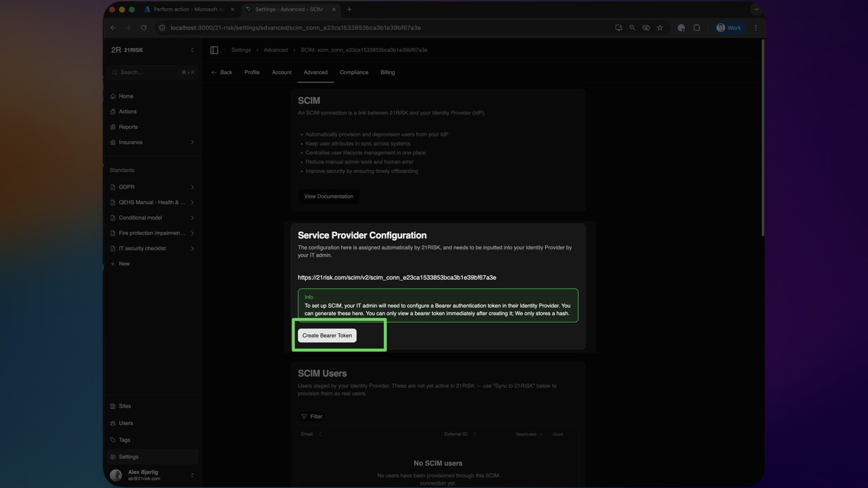Screen dimensions: 868x488
Task: Select Home in the sidebar
Action: [x=125, y=96]
